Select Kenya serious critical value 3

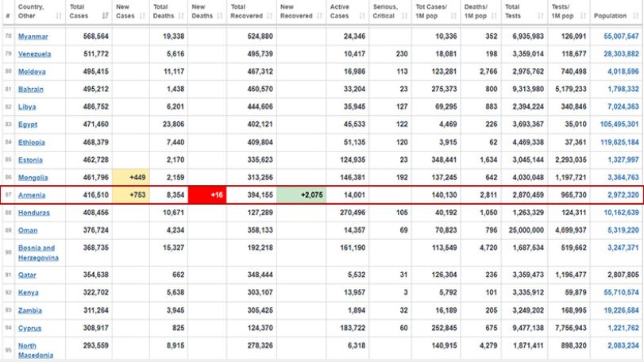(405, 293)
